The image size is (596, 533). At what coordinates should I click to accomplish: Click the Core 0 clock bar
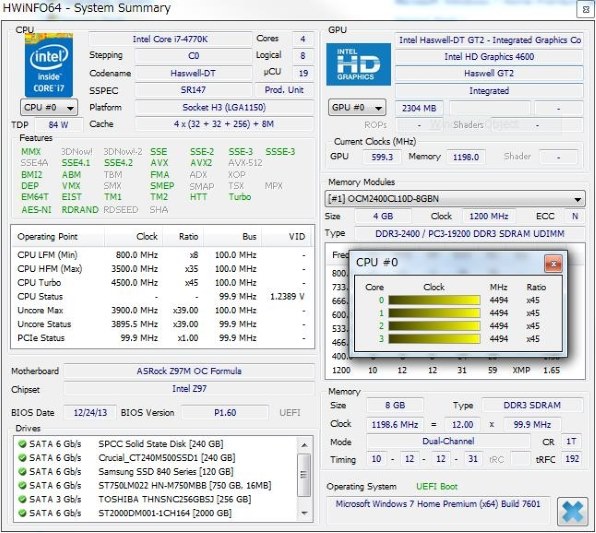coord(434,300)
